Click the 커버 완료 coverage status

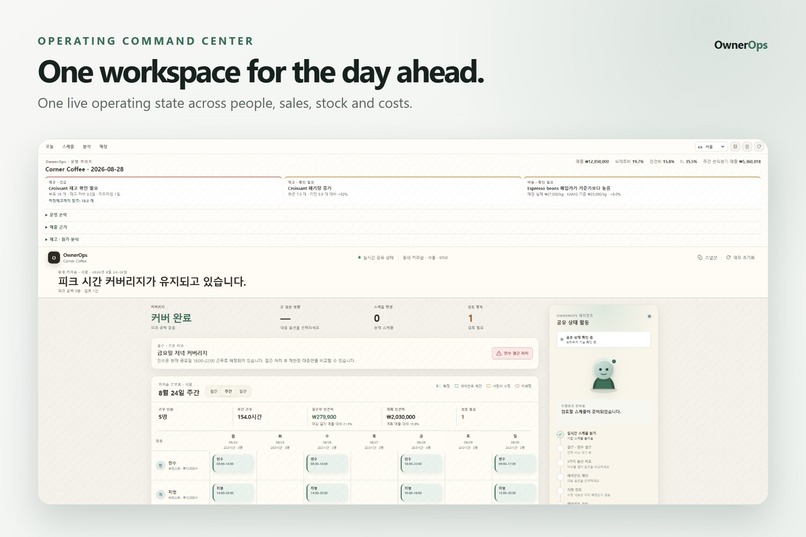click(171, 318)
